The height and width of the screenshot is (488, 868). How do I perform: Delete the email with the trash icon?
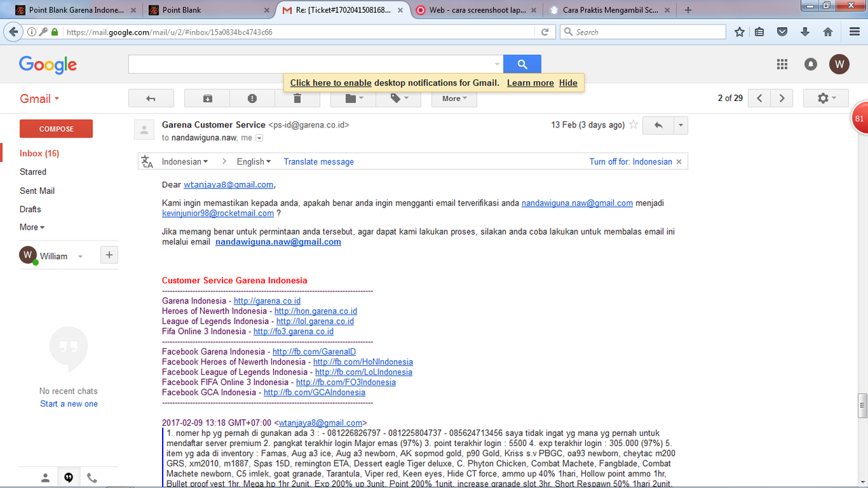point(297,98)
